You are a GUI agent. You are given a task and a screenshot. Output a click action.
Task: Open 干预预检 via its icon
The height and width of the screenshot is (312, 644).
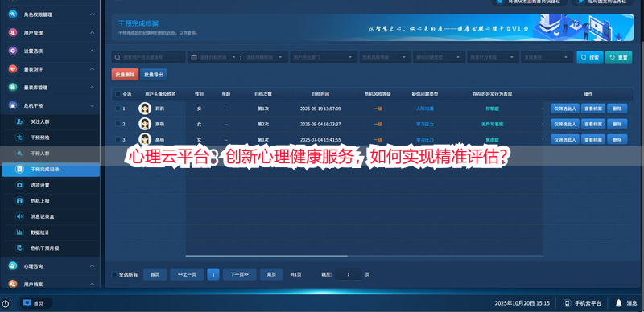[x=19, y=138]
